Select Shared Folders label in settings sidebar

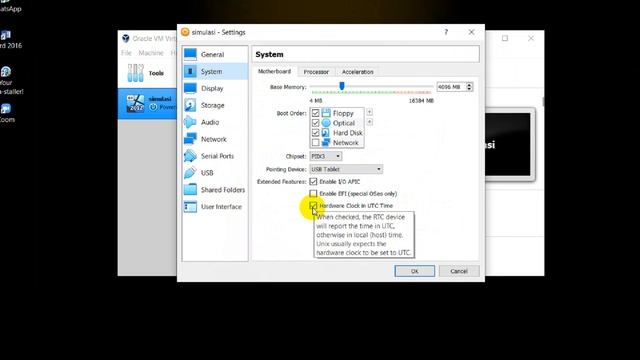click(x=223, y=190)
